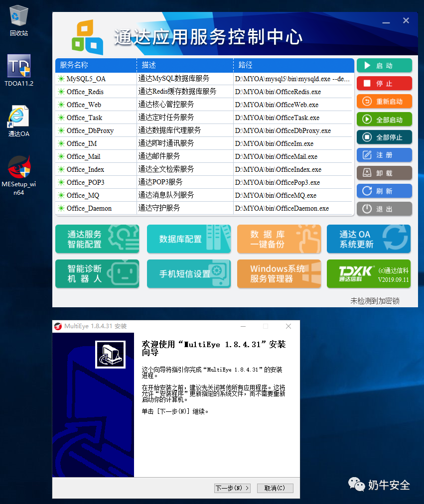This screenshot has width=424, height=504.
Task: Click the control center logo icon
Action: (87, 37)
